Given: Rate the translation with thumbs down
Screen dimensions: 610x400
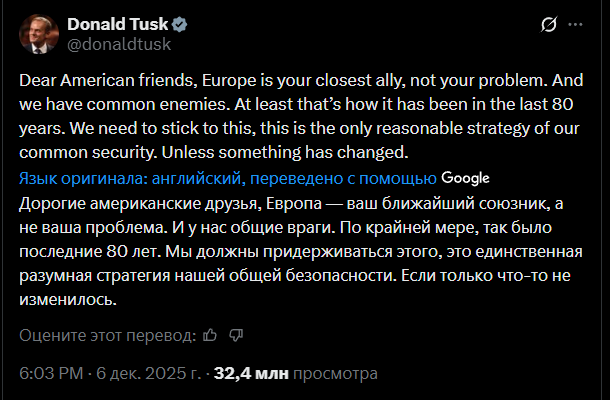Looking at the screenshot, I should (x=236, y=334).
